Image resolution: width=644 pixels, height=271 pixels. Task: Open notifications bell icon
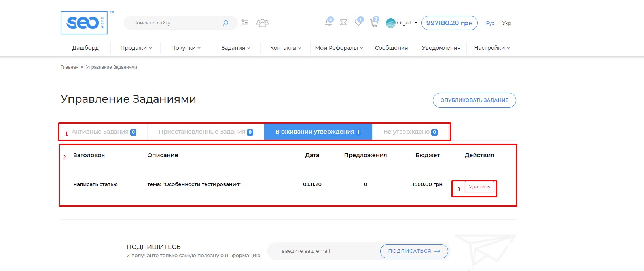(328, 23)
